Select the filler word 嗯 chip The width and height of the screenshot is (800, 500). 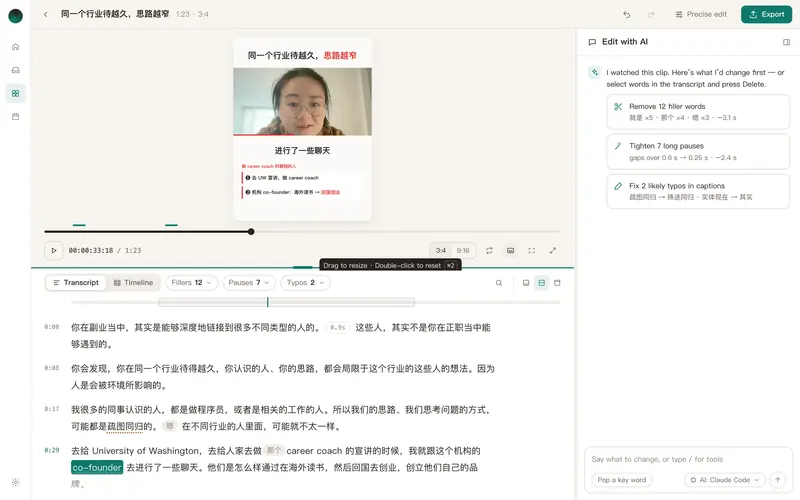[x=170, y=426]
